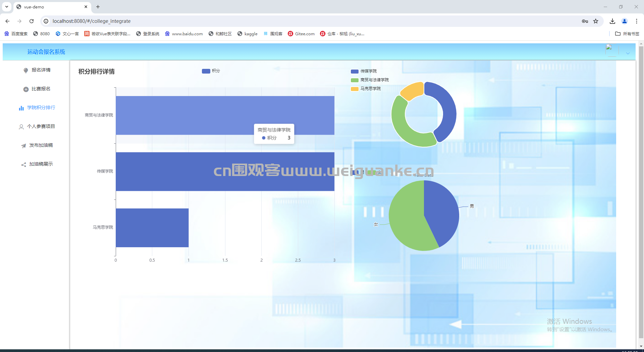Click the 运动会报名系统 title

point(46,52)
